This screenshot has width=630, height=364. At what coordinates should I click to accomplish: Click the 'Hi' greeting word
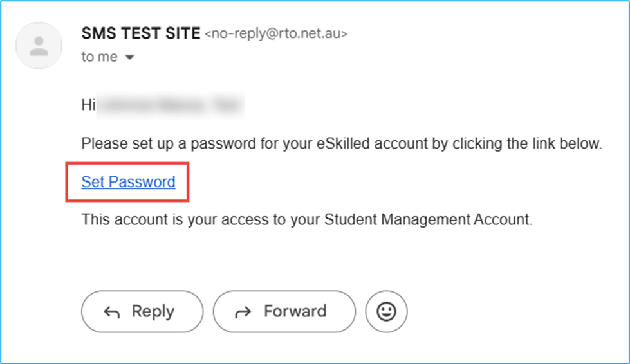pos(88,105)
